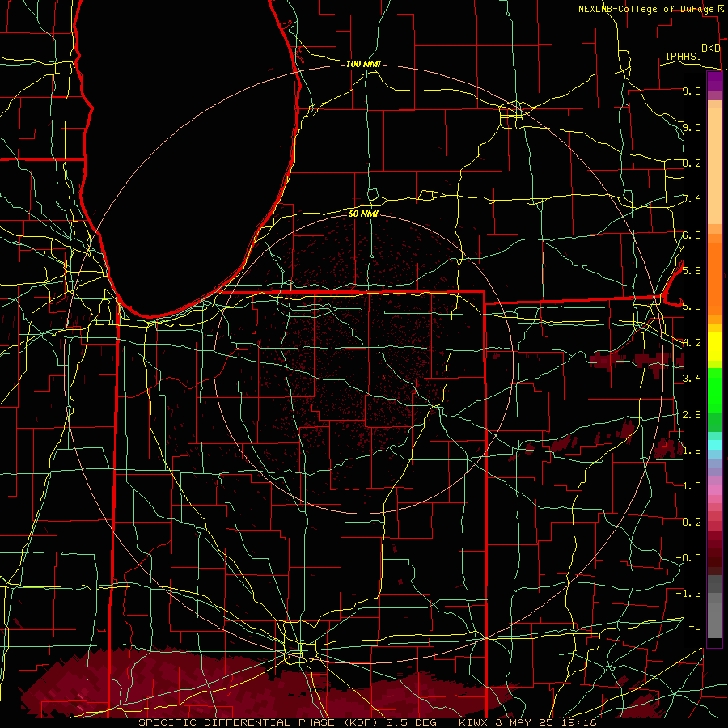Click the 1.8 scale value
The height and width of the screenshot is (728, 728).
(692, 451)
